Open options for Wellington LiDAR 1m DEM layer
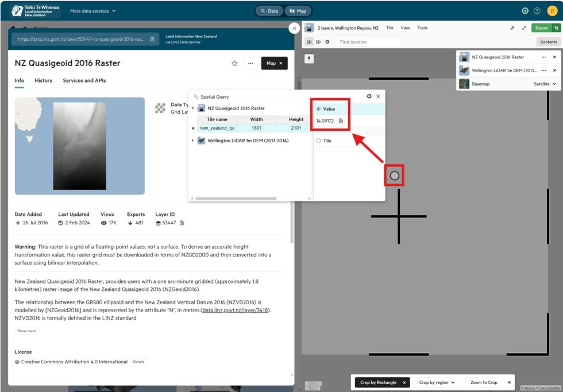Image resolution: width=563 pixels, height=392 pixels. pos(543,70)
